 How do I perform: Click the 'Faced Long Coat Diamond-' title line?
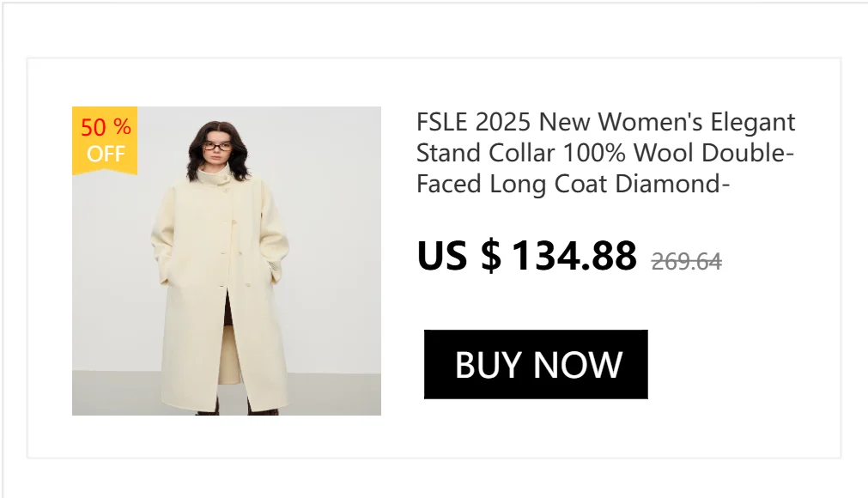[x=573, y=184]
